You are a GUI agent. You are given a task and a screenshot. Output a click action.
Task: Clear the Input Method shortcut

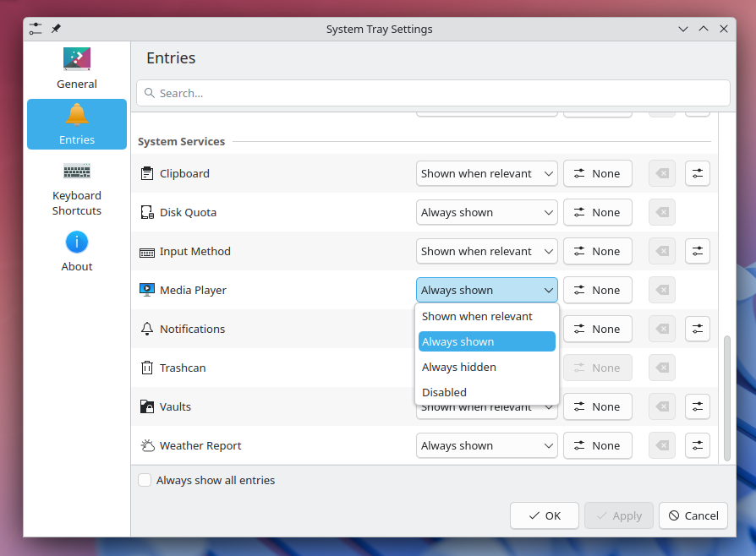click(662, 252)
